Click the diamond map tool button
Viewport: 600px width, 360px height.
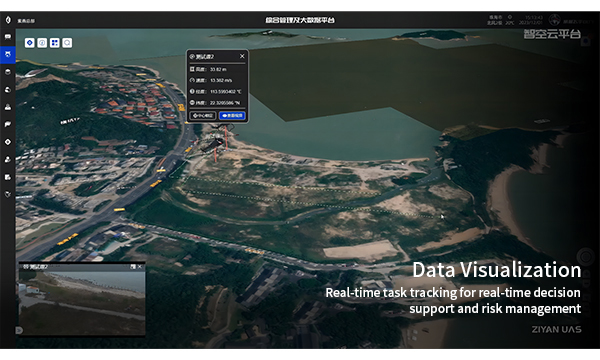coord(29,43)
